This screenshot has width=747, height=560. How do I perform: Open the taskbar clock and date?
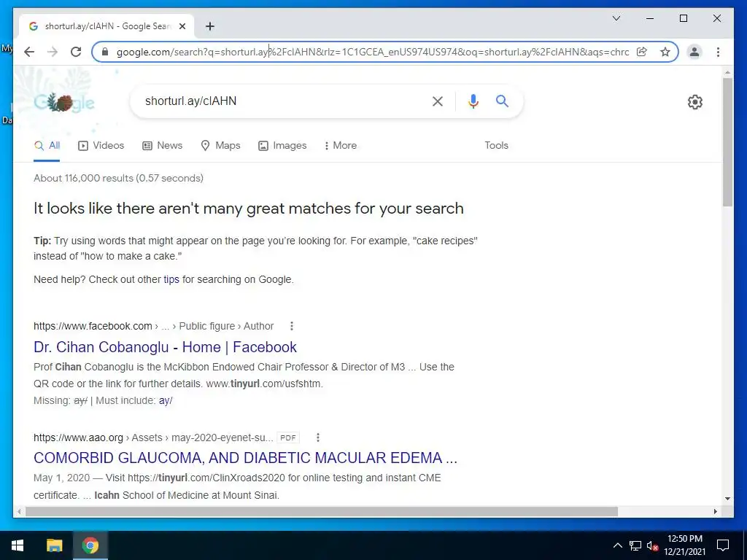[684, 545]
